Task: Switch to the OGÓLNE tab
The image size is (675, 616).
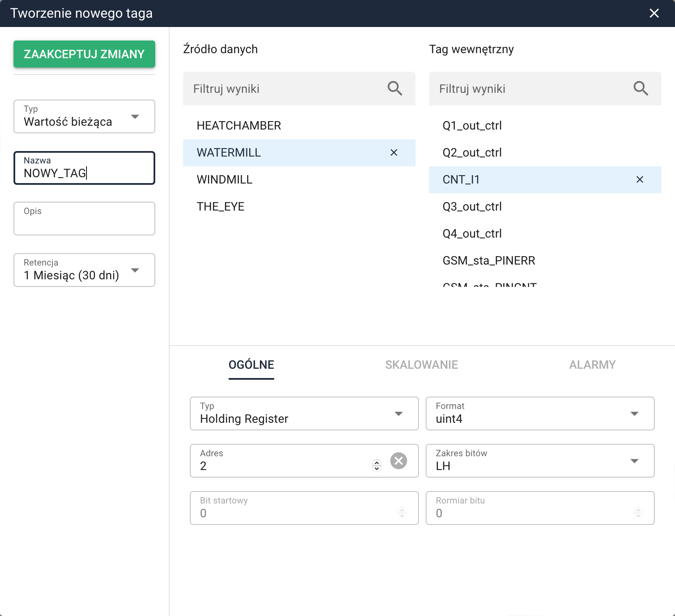Action: point(251,365)
